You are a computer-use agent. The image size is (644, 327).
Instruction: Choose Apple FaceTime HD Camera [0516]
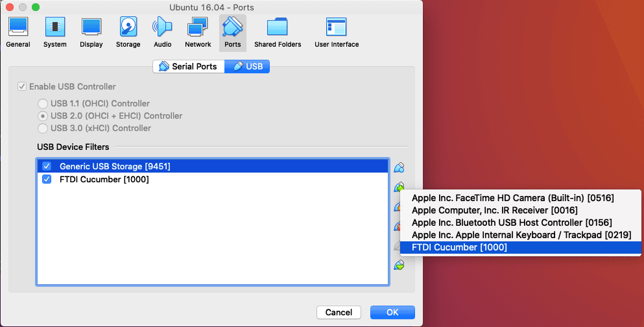point(520,198)
